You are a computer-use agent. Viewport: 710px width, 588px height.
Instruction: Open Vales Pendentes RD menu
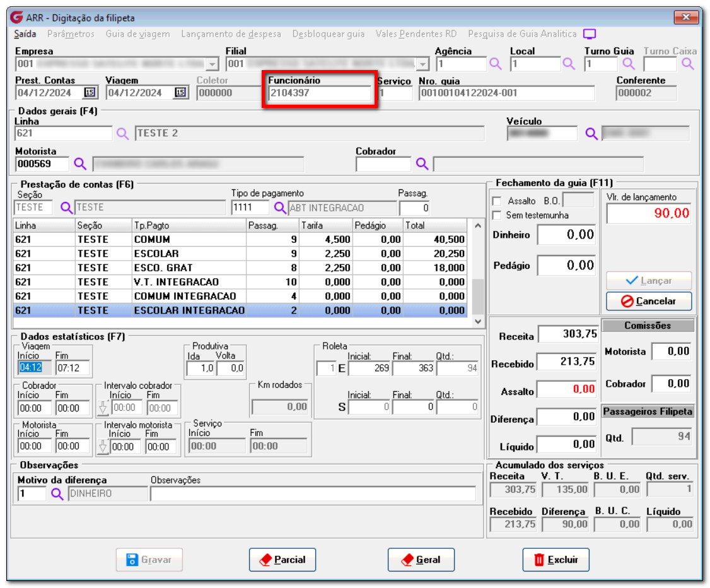[416, 34]
